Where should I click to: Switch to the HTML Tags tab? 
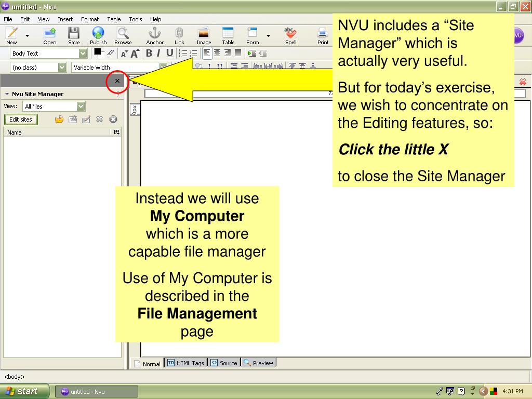(186, 363)
